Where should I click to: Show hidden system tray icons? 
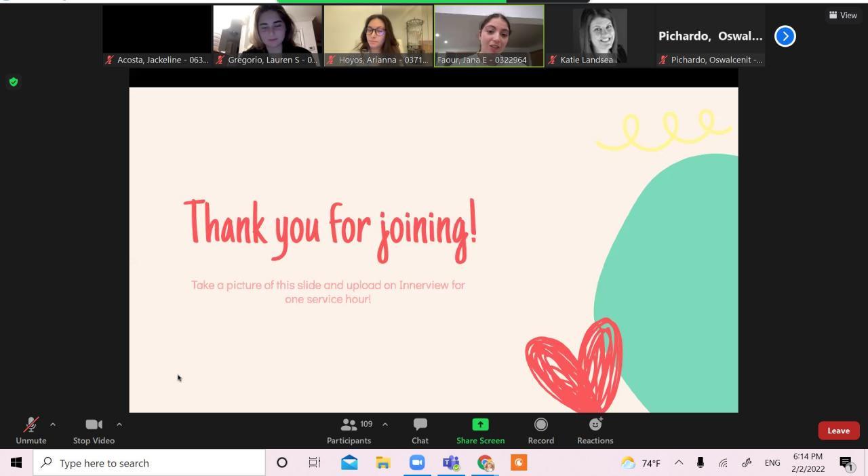click(679, 463)
